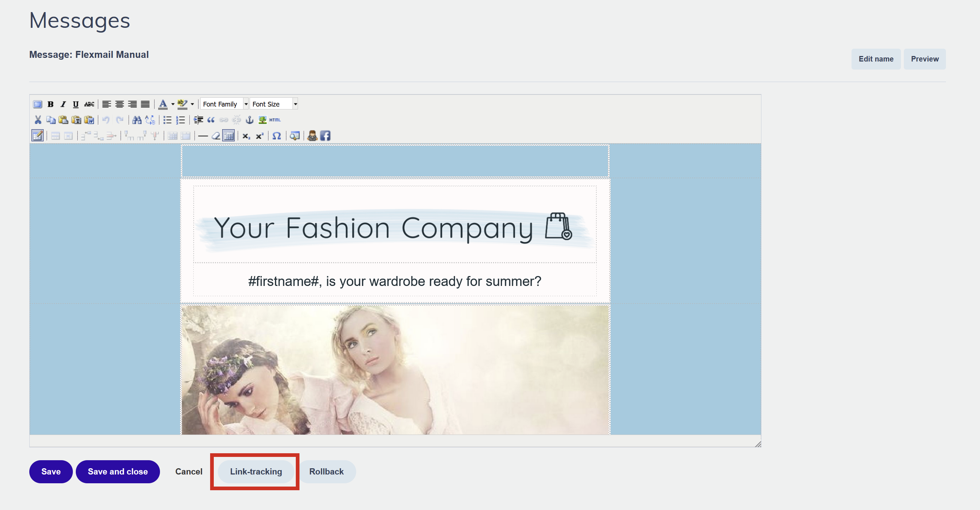Open the HTML source editor

(275, 120)
